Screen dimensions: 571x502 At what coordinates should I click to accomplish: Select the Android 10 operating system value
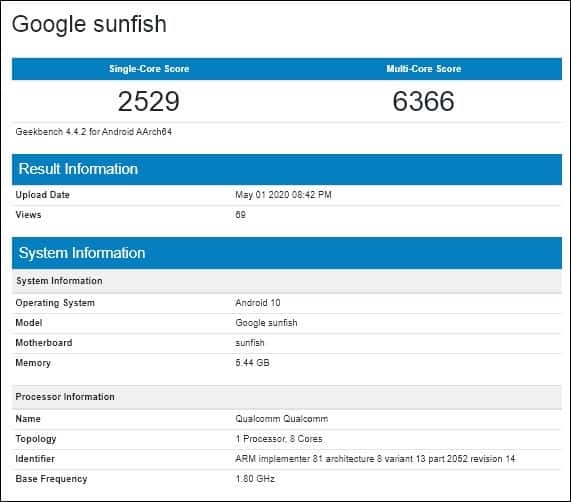coord(258,303)
